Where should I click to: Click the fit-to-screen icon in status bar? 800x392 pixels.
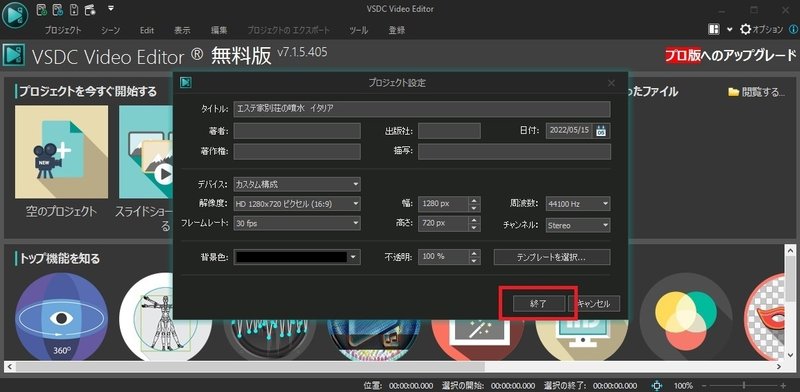tap(658, 386)
